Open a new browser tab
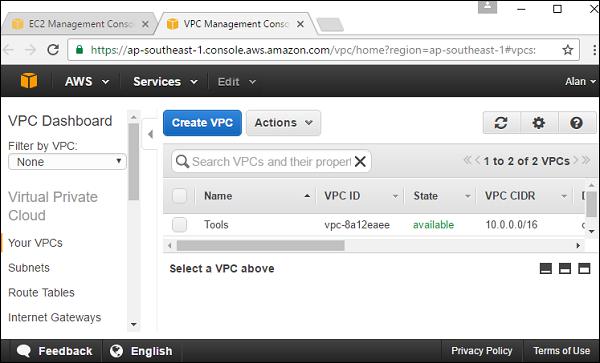The image size is (600, 363). (x=330, y=25)
